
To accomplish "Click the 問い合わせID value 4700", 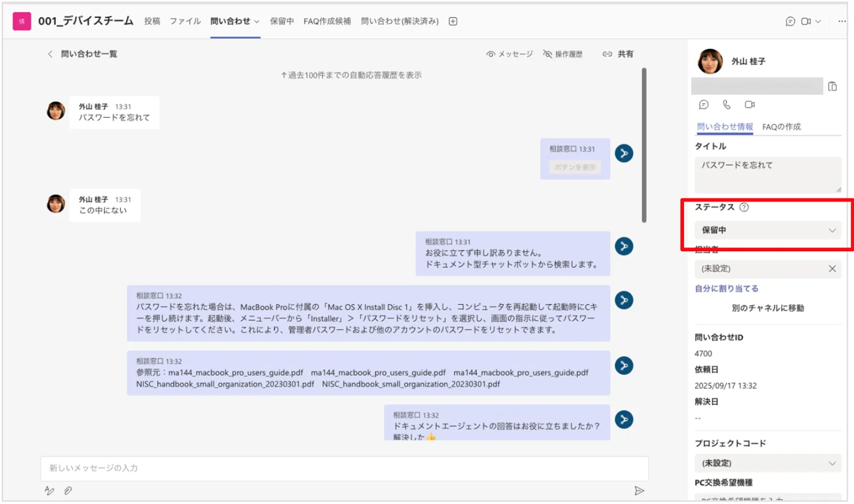I will (703, 354).
